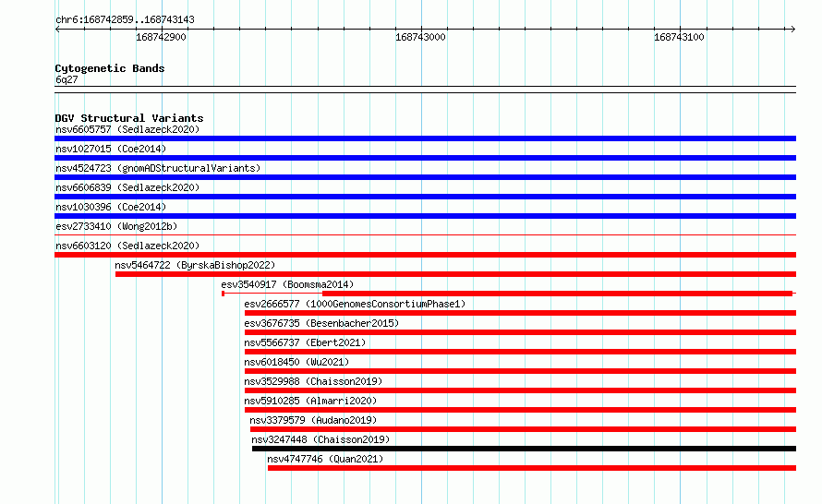Click the blue bar under nsv1030396
The height and width of the screenshot is (504, 822).
pyautogui.click(x=425, y=216)
